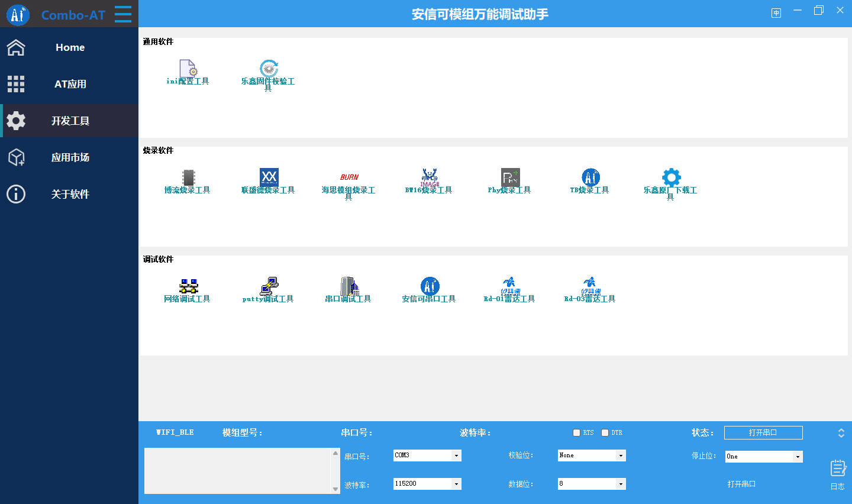Click the hamburger menu icon beside Combo-AT
Image resolution: width=852 pixels, height=504 pixels.
[123, 14]
